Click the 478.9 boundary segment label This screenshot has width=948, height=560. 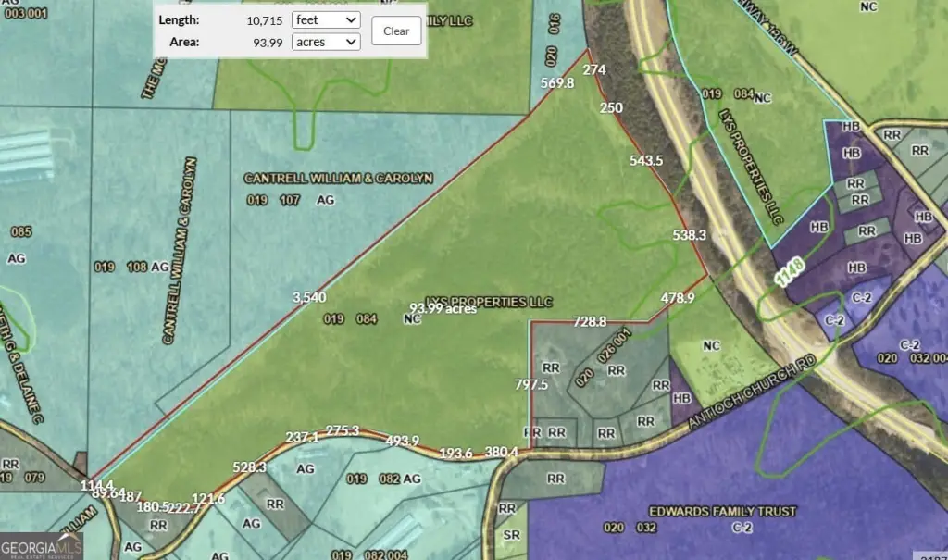tap(678, 298)
